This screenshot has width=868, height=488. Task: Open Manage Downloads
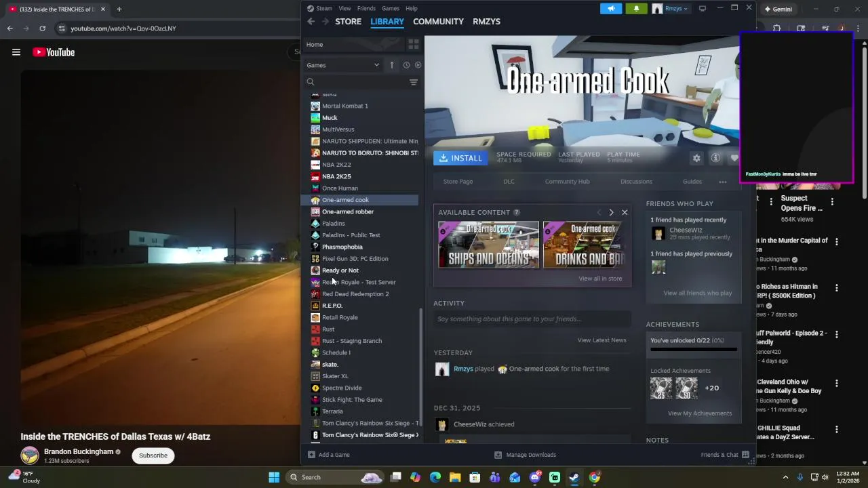click(525, 455)
